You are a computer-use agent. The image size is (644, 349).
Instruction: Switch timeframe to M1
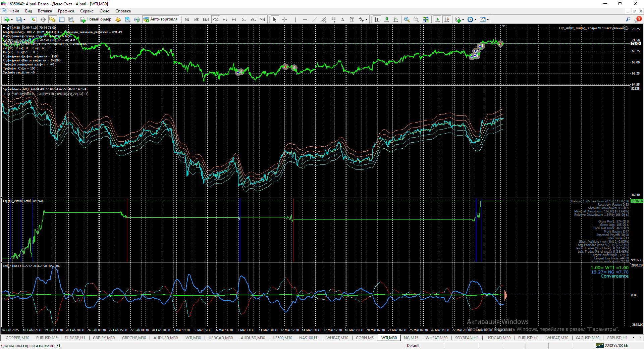(187, 19)
